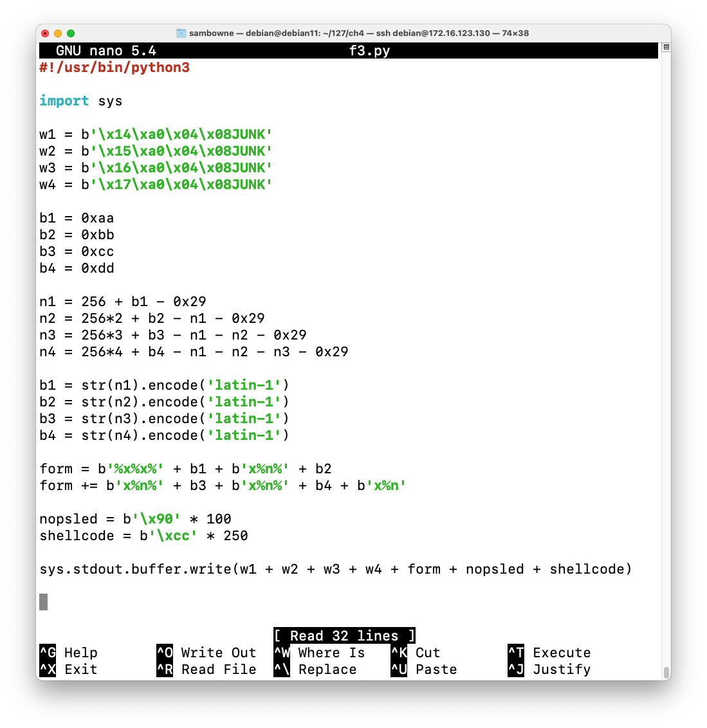
Task: Click the line starting with 'form +='
Action: click(223, 485)
